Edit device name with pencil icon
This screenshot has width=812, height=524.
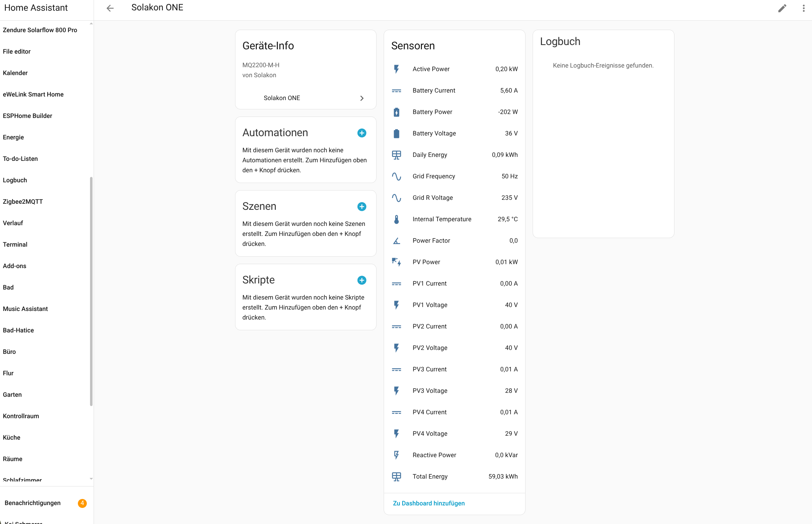click(782, 8)
